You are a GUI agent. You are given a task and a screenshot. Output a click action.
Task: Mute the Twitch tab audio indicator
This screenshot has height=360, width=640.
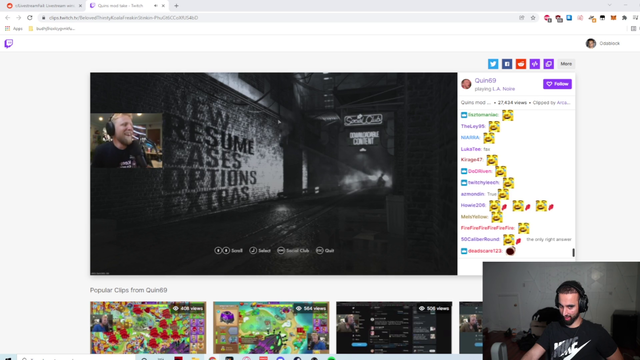click(156, 6)
